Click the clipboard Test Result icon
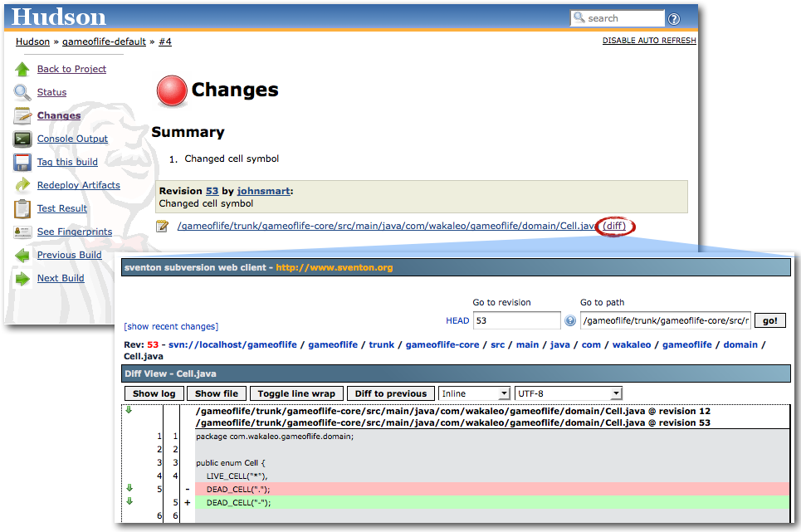801x532 pixels. (x=22, y=208)
